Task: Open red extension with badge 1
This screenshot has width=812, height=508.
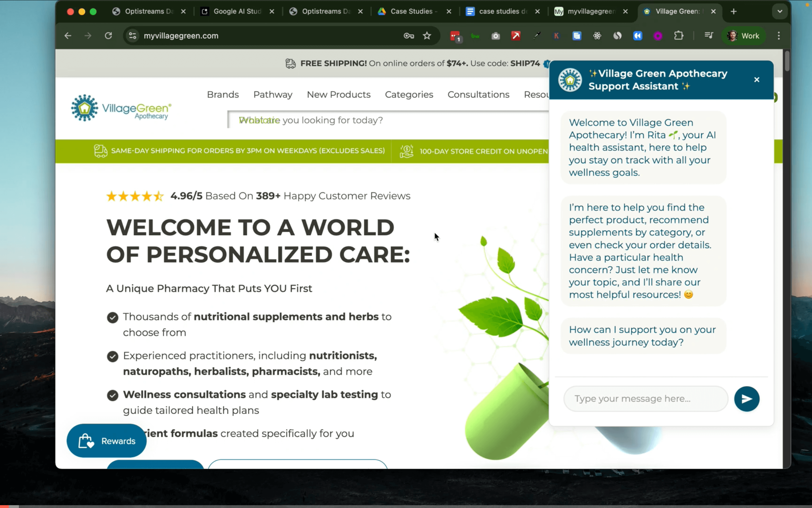Action: 456,36
